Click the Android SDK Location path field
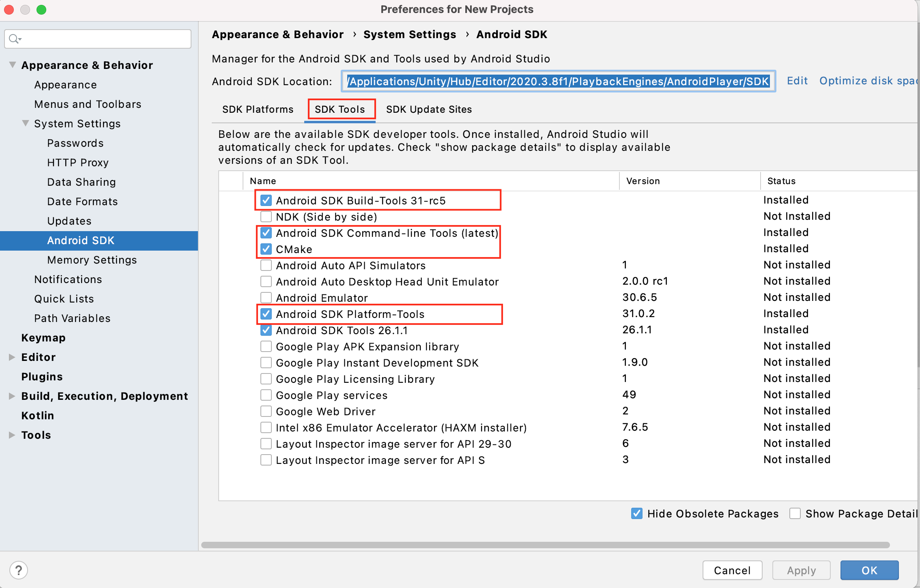The height and width of the screenshot is (588, 920). tap(558, 82)
